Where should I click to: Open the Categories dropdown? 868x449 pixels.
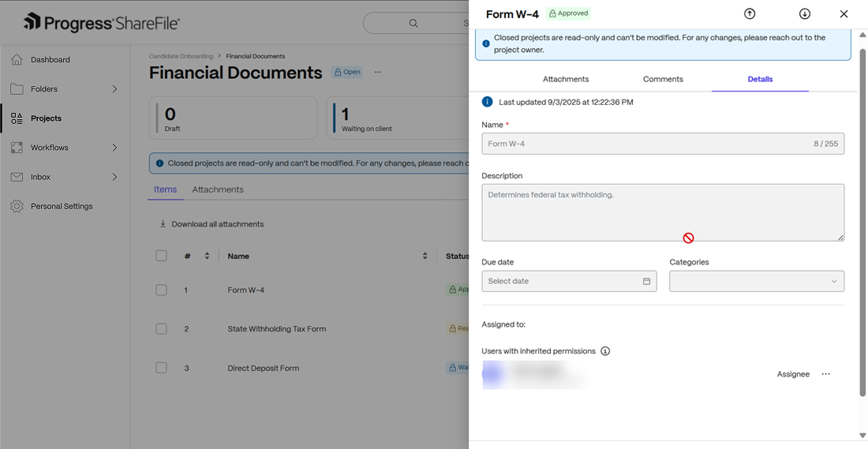[757, 281]
